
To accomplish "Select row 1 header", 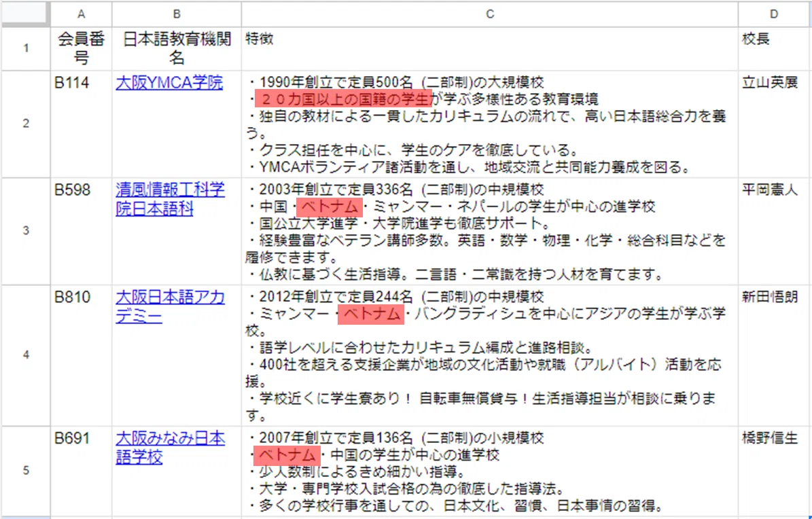I will 26,49.
